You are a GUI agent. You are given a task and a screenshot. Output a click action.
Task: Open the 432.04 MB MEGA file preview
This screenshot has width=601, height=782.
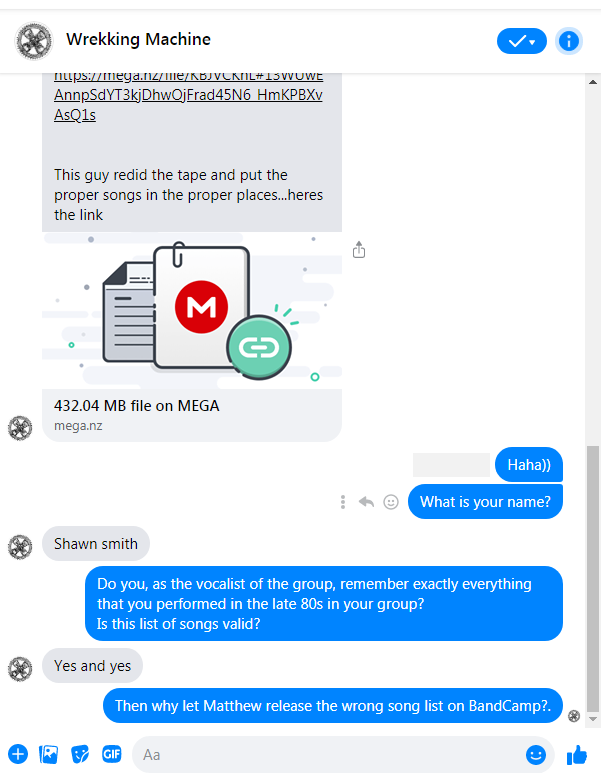tap(192, 337)
